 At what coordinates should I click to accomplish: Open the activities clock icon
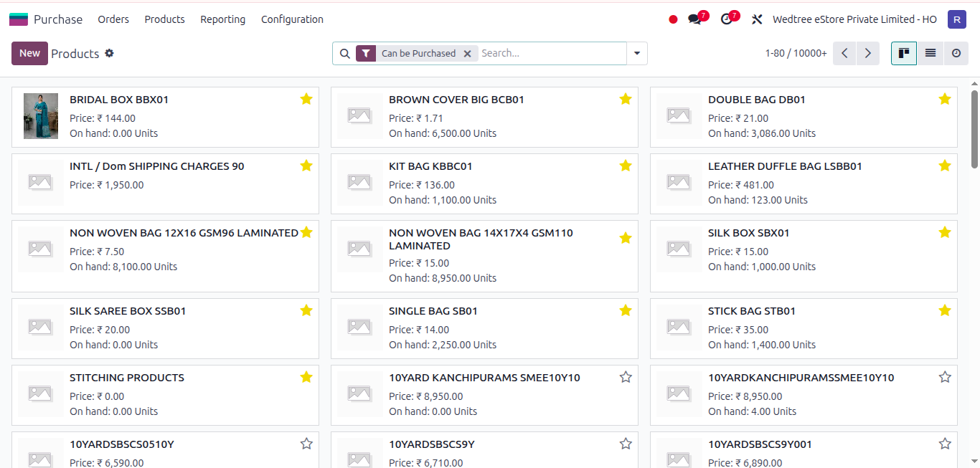pos(727,19)
